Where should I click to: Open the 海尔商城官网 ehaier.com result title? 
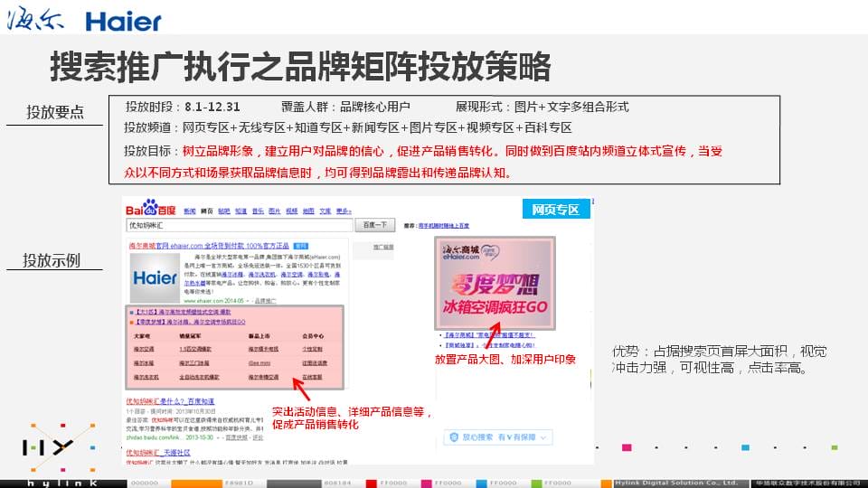[209, 246]
